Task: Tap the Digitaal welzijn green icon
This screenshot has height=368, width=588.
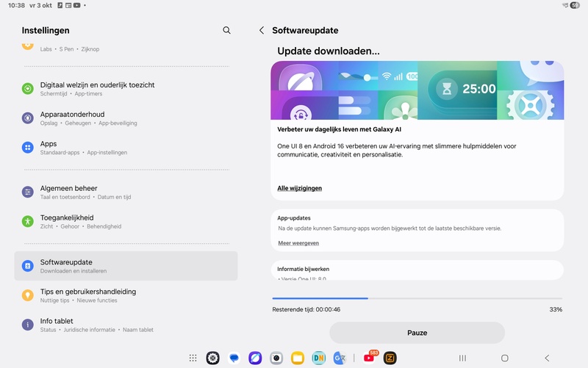Action: point(28,89)
